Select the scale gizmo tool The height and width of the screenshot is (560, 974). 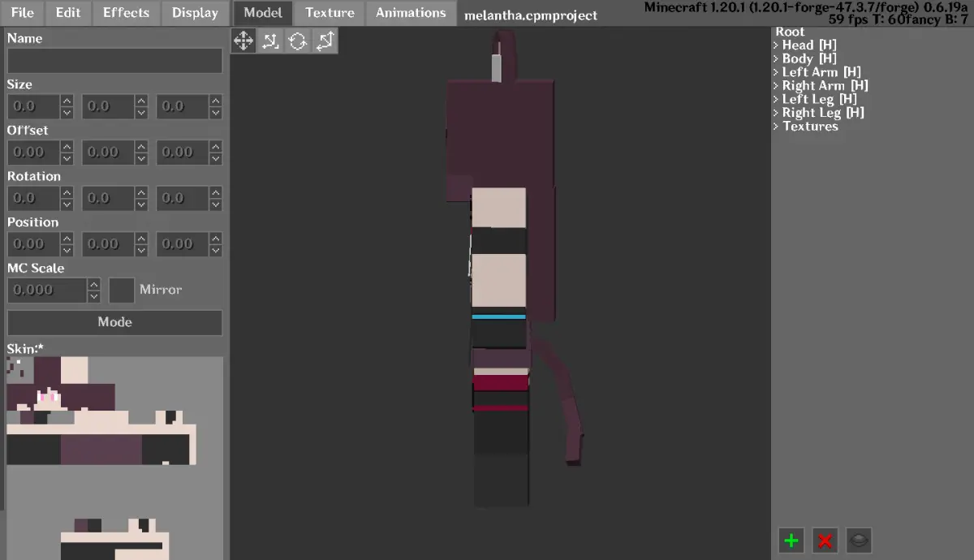coord(325,41)
